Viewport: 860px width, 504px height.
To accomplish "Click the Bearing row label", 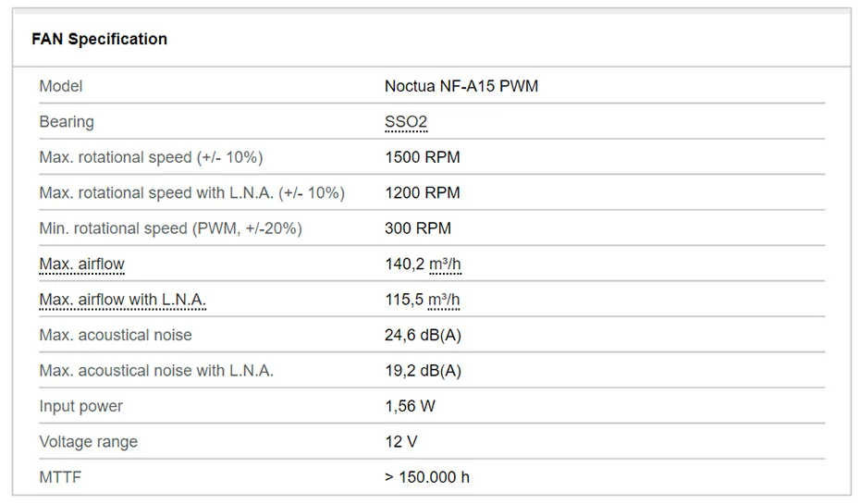I will click(x=67, y=122).
